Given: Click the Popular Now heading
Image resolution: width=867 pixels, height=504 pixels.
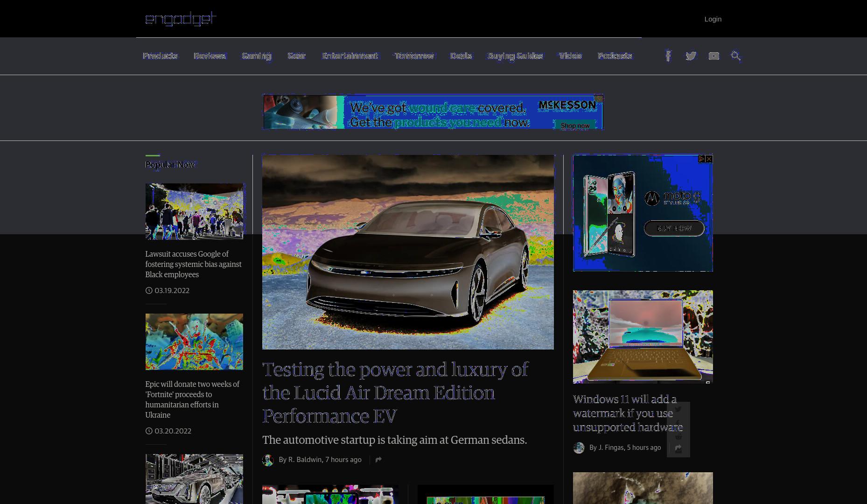Looking at the screenshot, I should point(170,164).
